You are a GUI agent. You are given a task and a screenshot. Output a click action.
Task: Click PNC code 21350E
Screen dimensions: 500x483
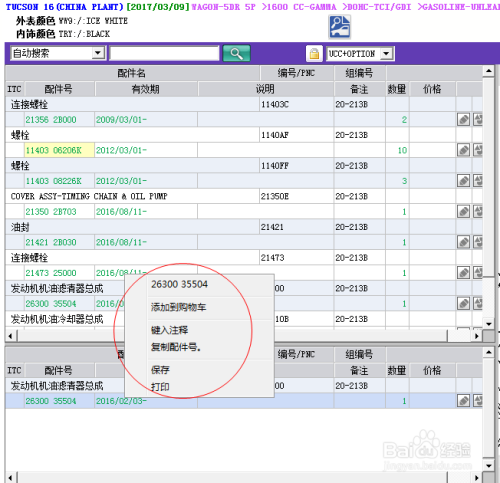(275, 197)
